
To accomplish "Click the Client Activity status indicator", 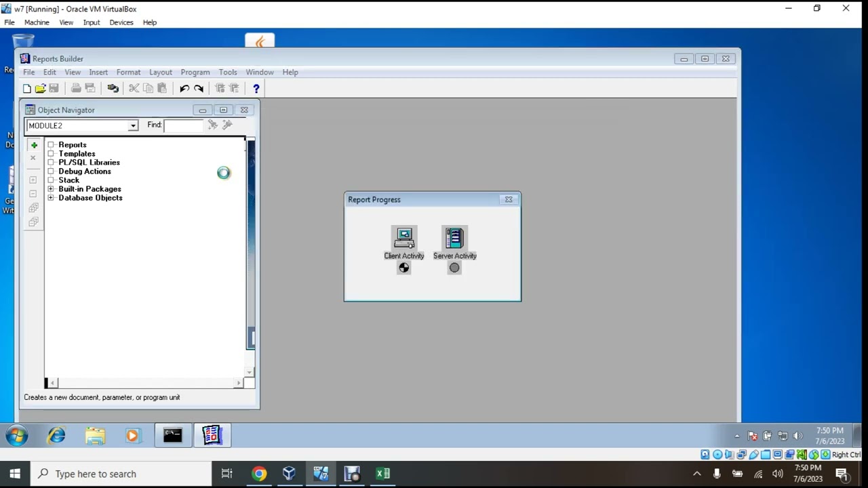I will pos(404,268).
